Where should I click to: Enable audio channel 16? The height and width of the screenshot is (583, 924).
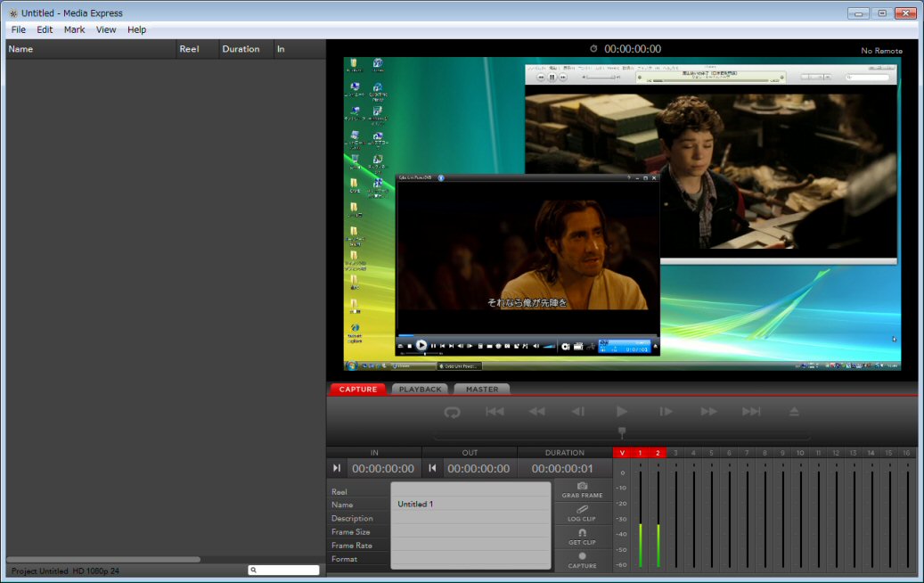point(906,453)
